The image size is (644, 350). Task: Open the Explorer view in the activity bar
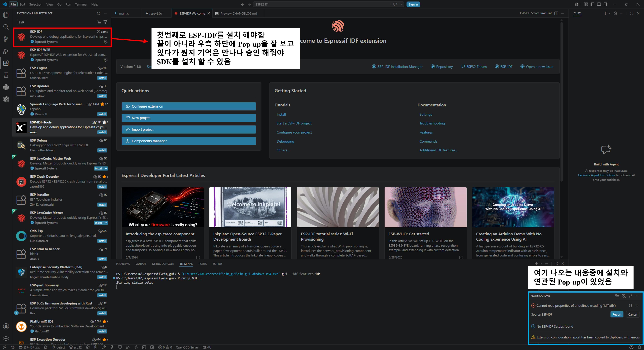click(6, 15)
